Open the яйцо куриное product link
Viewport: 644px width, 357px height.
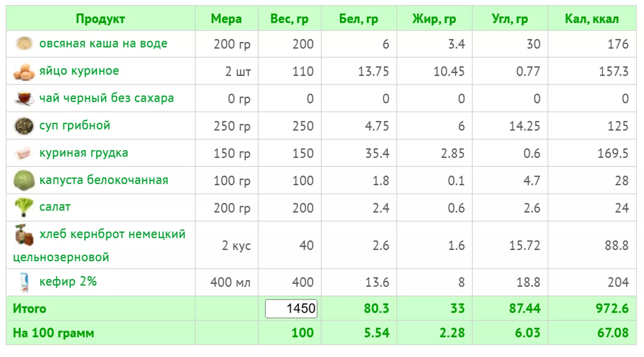(79, 71)
